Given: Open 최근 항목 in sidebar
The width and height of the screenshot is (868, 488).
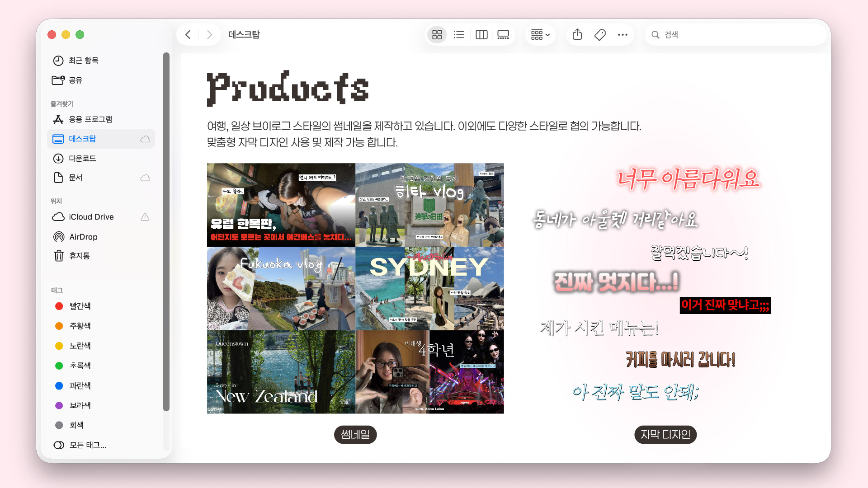Looking at the screenshot, I should coord(101,61).
